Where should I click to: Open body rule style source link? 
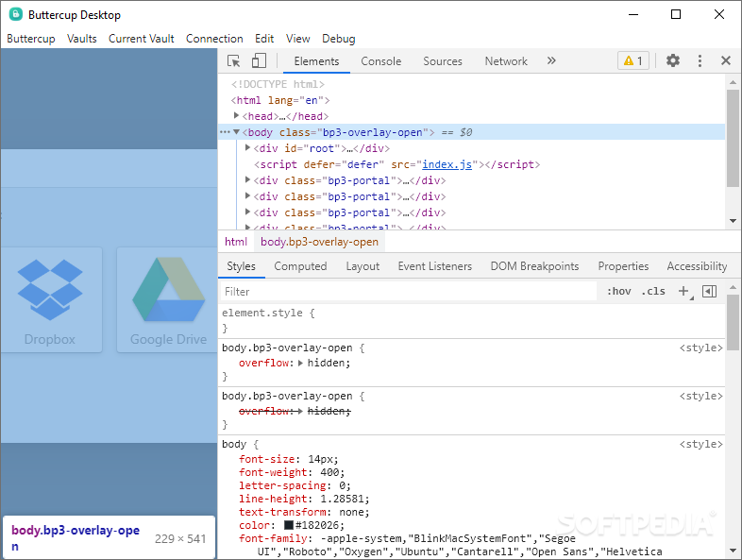[700, 445]
